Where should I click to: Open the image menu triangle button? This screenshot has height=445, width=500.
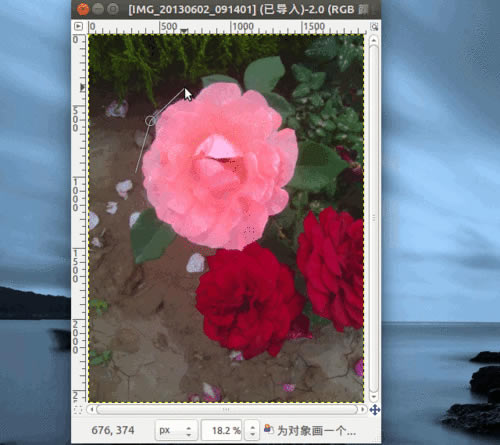coord(78,26)
